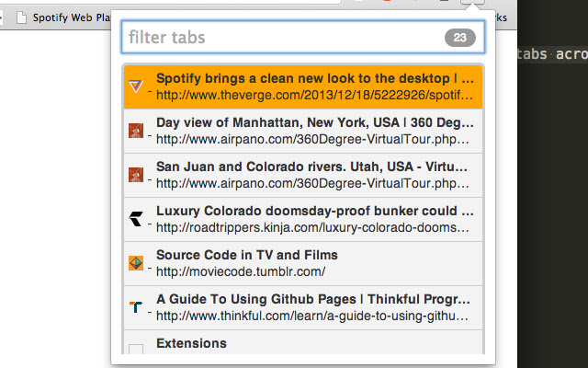
Task: Click the Thinkful favicon for the Github Pages guide
Action: tap(136, 307)
